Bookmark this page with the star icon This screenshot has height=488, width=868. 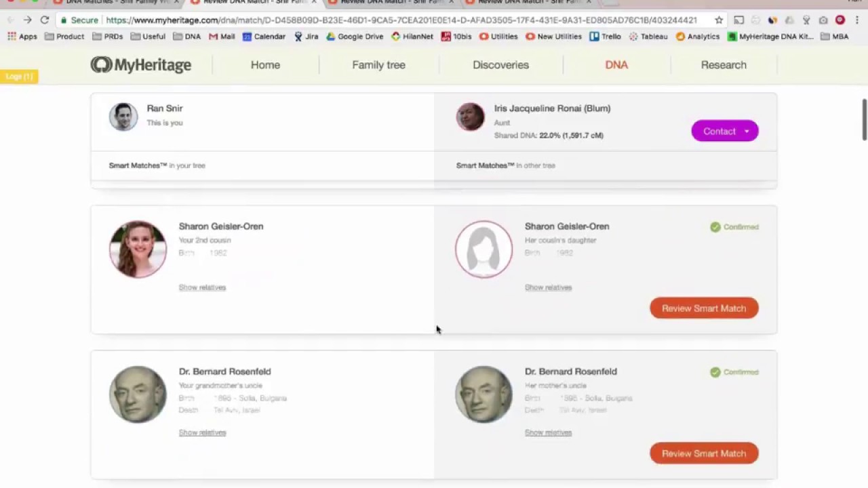[719, 20]
